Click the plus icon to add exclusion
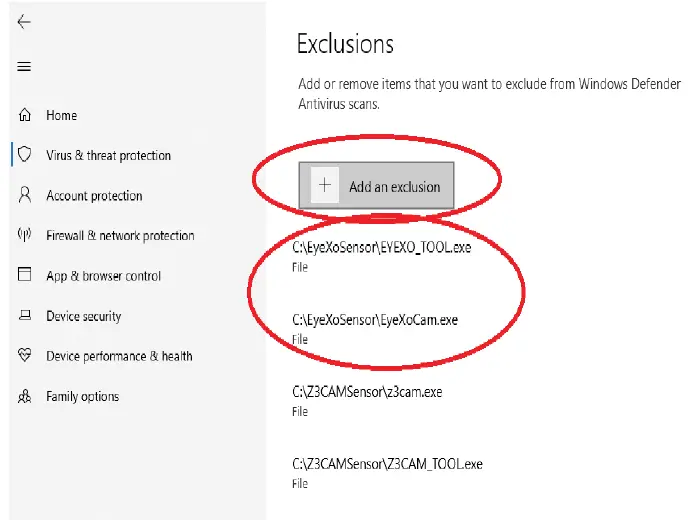Image resolution: width=691 pixels, height=520 pixels. [x=324, y=186]
